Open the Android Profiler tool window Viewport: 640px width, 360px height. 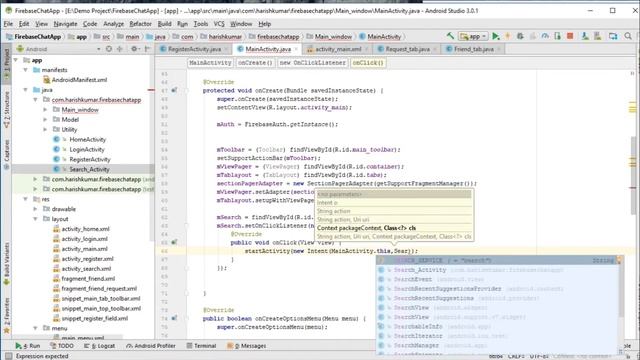[151, 346]
